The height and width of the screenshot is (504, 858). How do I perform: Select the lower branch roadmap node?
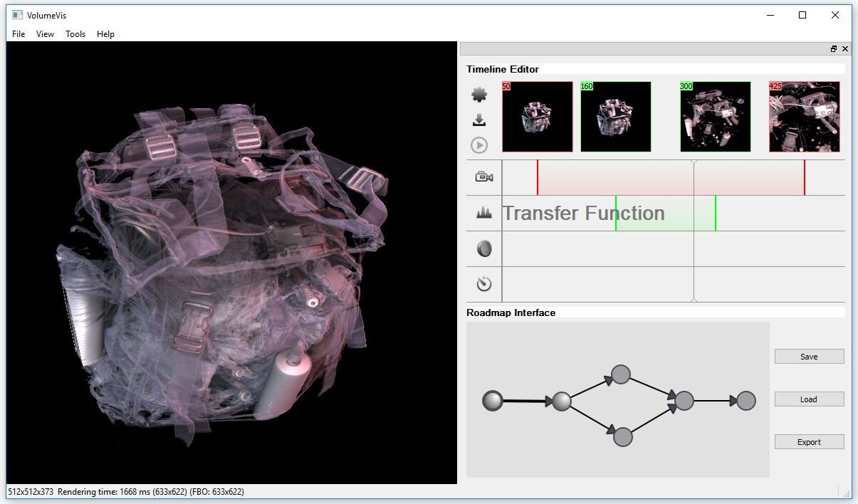click(623, 437)
